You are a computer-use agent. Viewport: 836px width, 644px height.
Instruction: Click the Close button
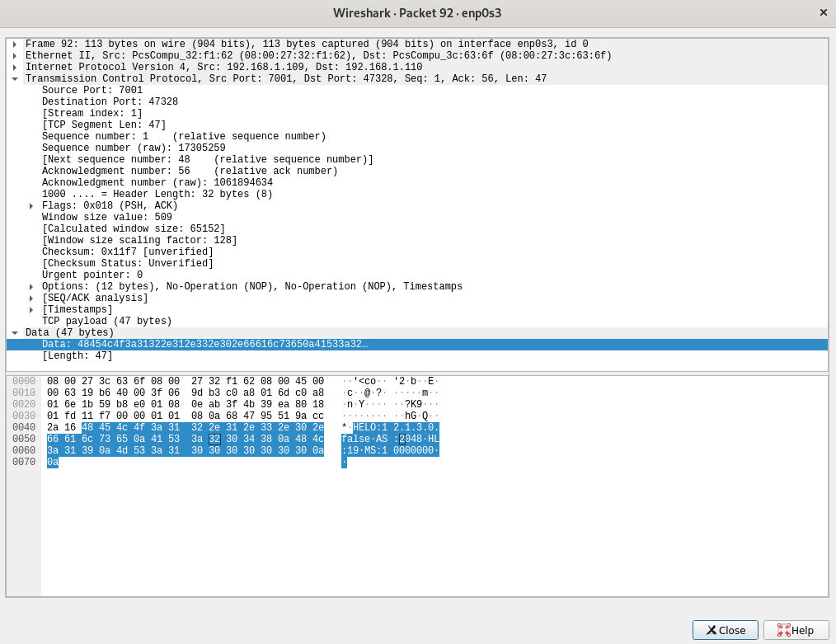click(x=725, y=630)
